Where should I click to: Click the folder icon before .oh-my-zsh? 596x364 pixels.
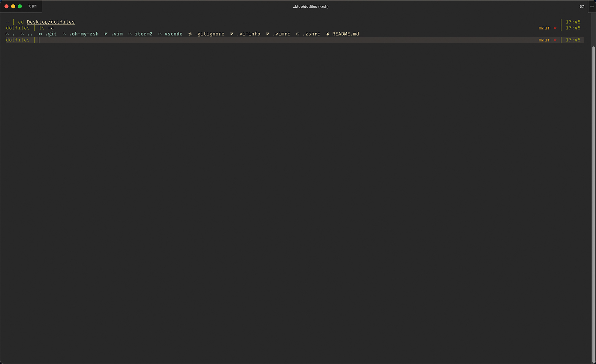click(x=64, y=34)
